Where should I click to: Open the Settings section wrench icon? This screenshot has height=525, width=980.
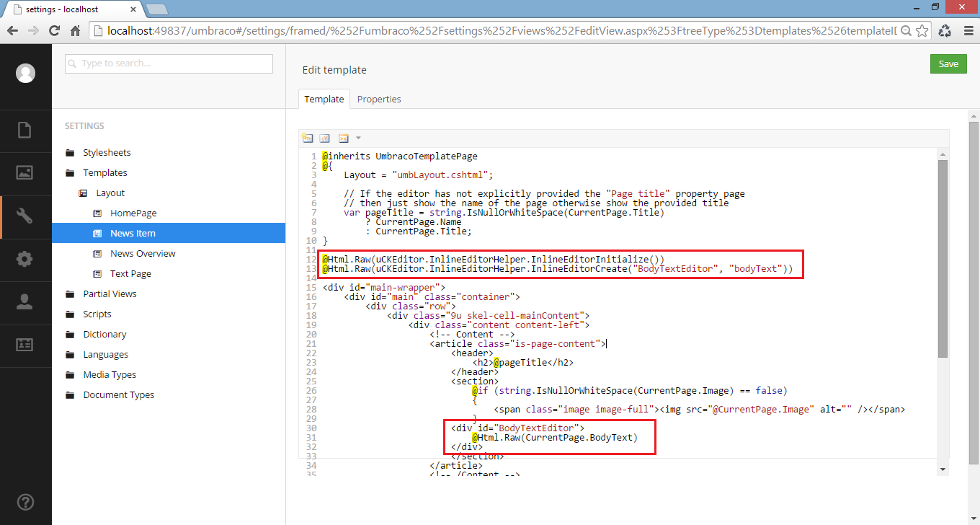25,216
